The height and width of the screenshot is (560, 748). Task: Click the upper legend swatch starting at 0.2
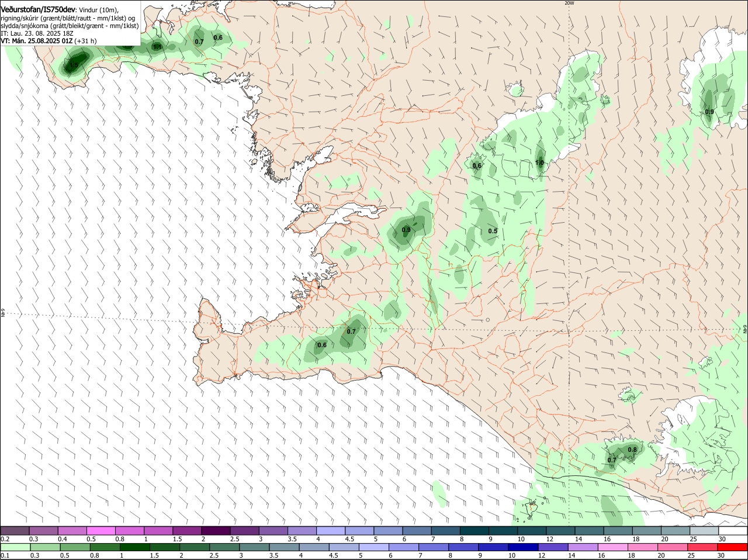click(x=15, y=530)
